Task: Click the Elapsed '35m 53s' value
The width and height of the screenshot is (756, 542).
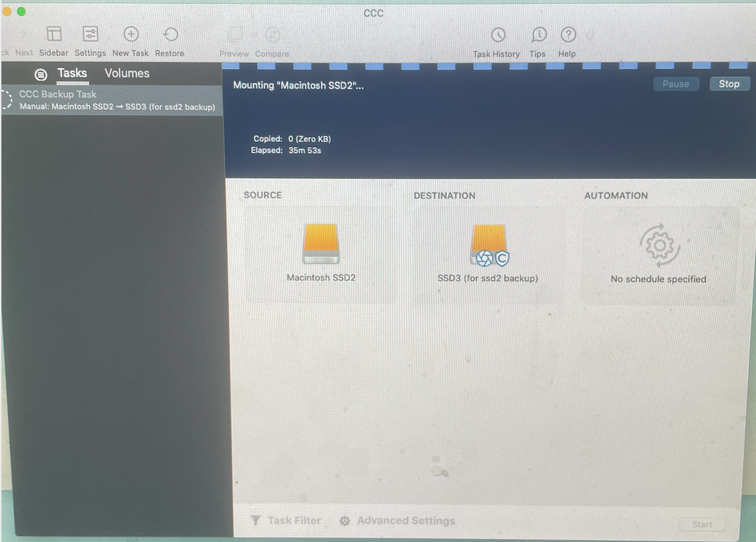Action: click(x=305, y=150)
